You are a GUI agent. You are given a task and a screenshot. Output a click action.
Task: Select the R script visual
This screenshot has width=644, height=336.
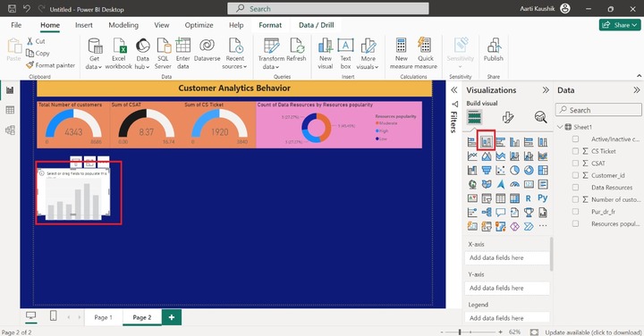[x=529, y=198]
